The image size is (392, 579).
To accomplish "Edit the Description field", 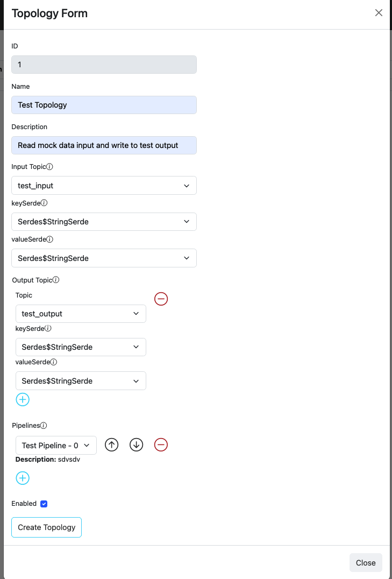I will coord(104,145).
